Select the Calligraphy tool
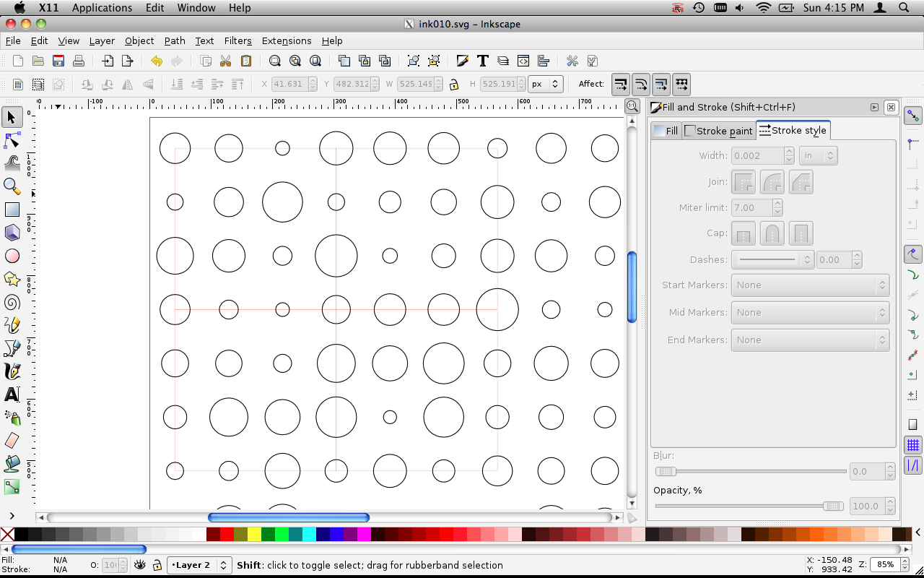The width and height of the screenshot is (924, 578). 12,371
